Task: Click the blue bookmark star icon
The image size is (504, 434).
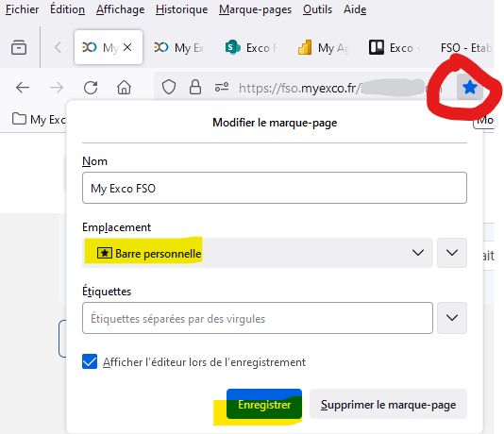Action: [470, 87]
